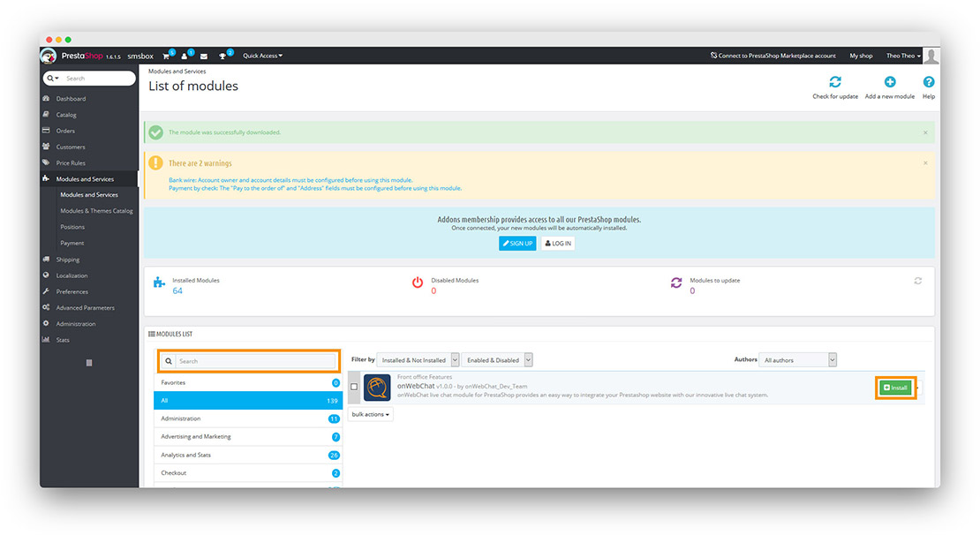Open customer notifications via person icon
980x535 pixels.
pyautogui.click(x=185, y=56)
